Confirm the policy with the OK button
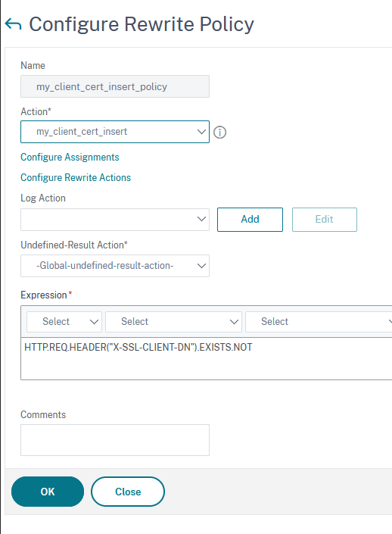This screenshot has height=534, width=392. (48, 492)
